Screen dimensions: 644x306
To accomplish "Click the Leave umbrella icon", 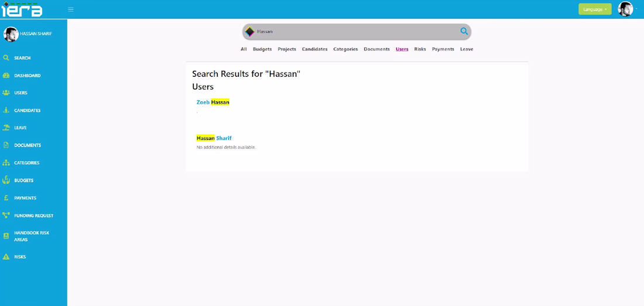I will (x=6, y=128).
